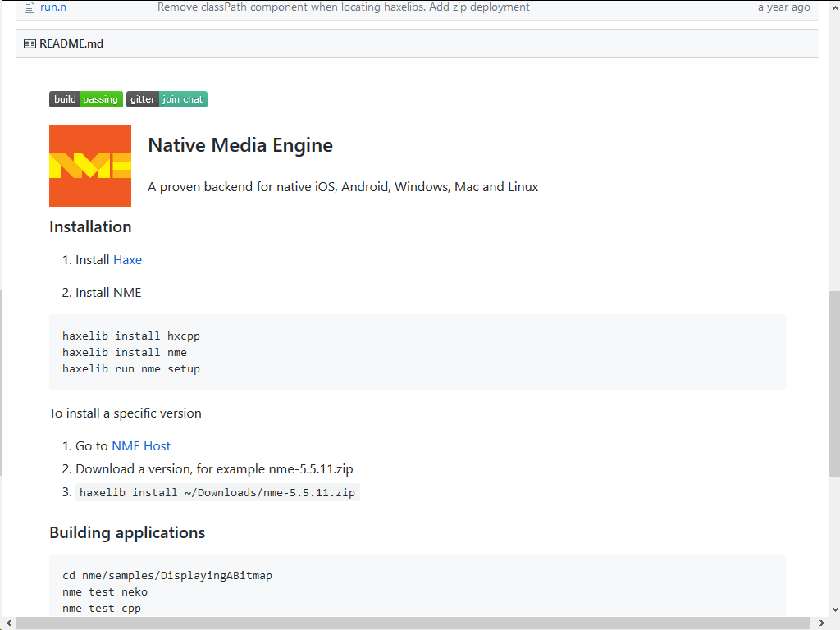Click the README.md book icon
The height and width of the screenshot is (630, 840).
tap(30, 44)
